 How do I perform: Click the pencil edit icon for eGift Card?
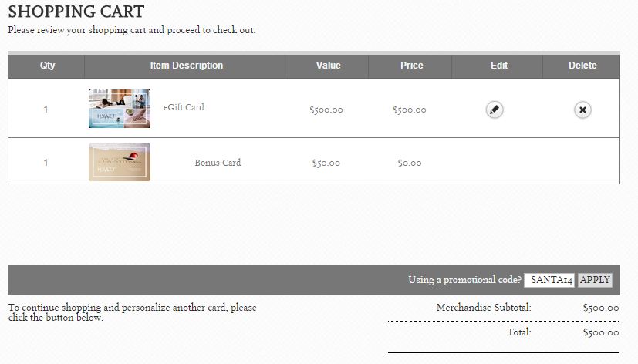[495, 110]
